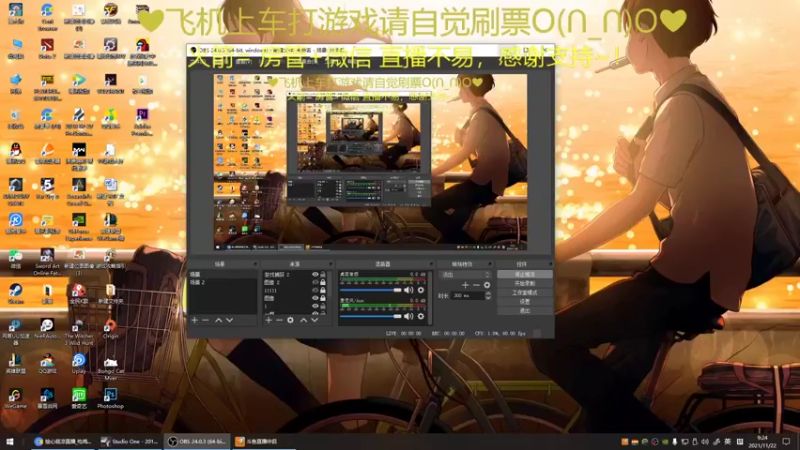Screen dimensions: 800x450
Task: Add a new source with the plus icon
Action: pos(269,320)
